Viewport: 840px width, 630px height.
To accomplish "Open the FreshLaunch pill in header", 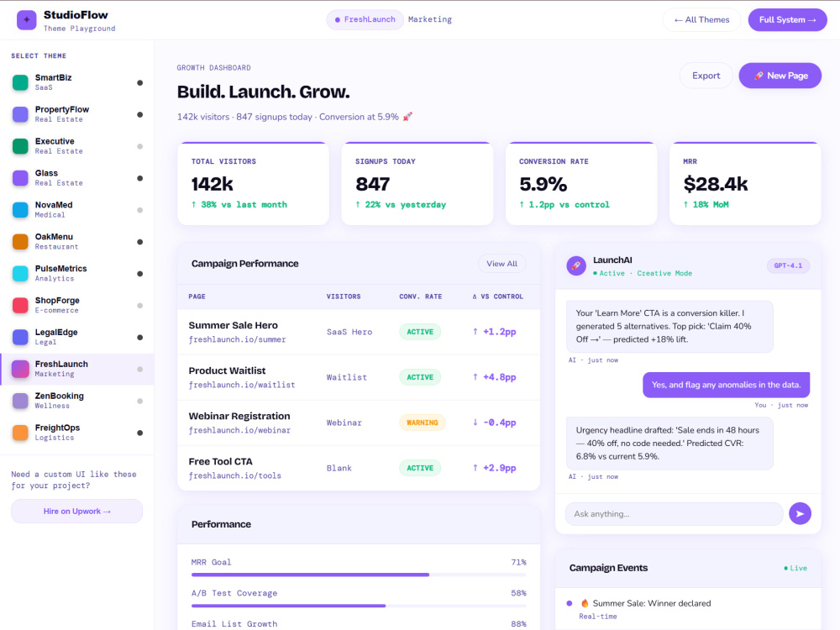I will pos(365,20).
